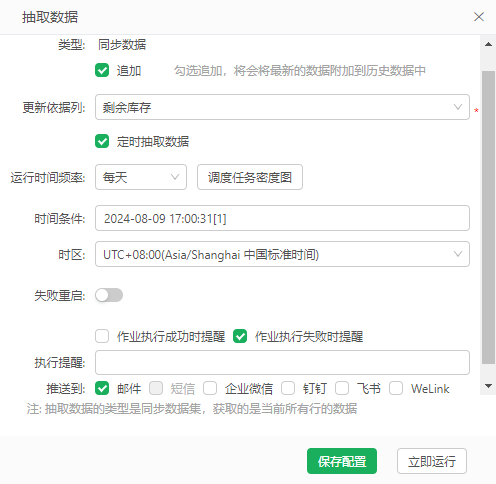Enable the WeLink push option
This screenshot has width=496, height=484.
(396, 388)
